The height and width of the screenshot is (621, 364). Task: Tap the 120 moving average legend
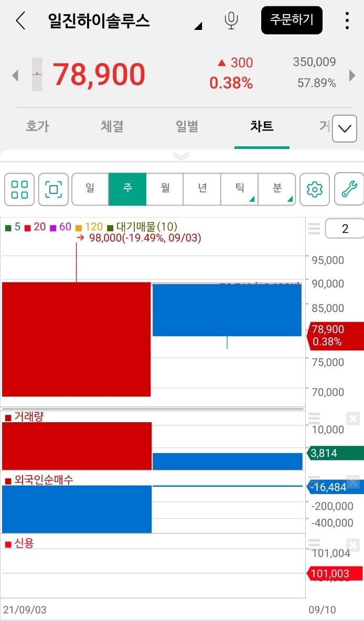(x=89, y=227)
